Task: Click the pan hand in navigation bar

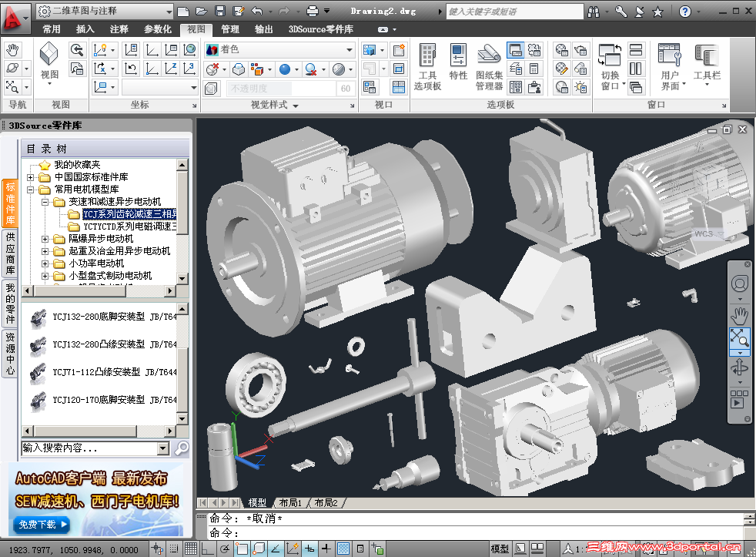Action: tap(739, 316)
